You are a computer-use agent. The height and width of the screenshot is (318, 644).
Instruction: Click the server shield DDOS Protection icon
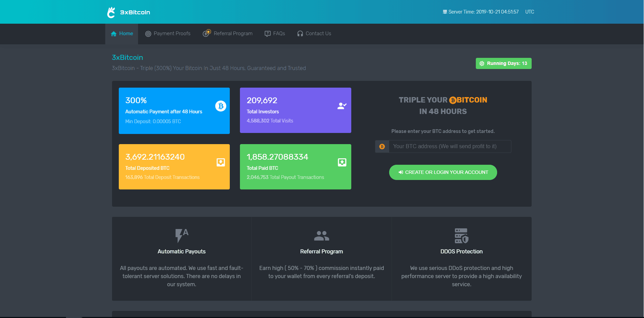461,235
